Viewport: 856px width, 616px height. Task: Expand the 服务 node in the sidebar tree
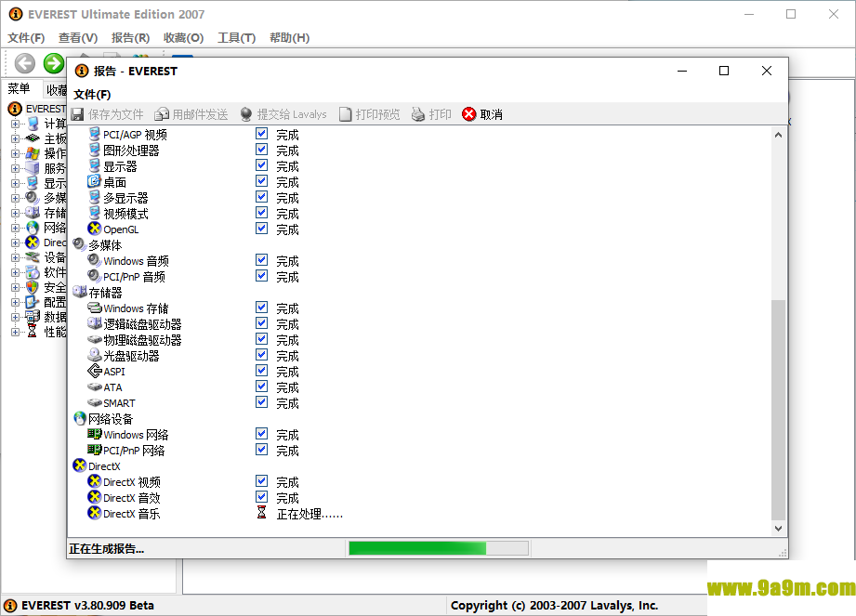[x=15, y=168]
